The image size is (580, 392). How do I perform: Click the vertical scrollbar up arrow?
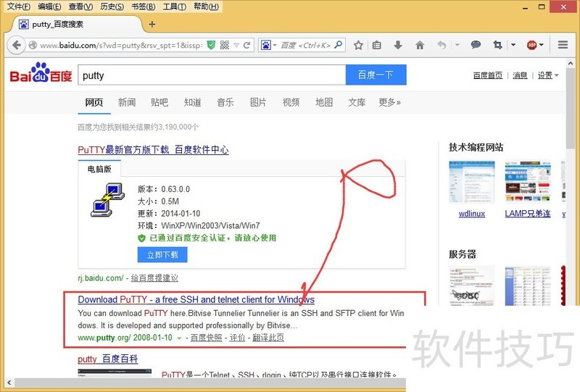(x=571, y=63)
